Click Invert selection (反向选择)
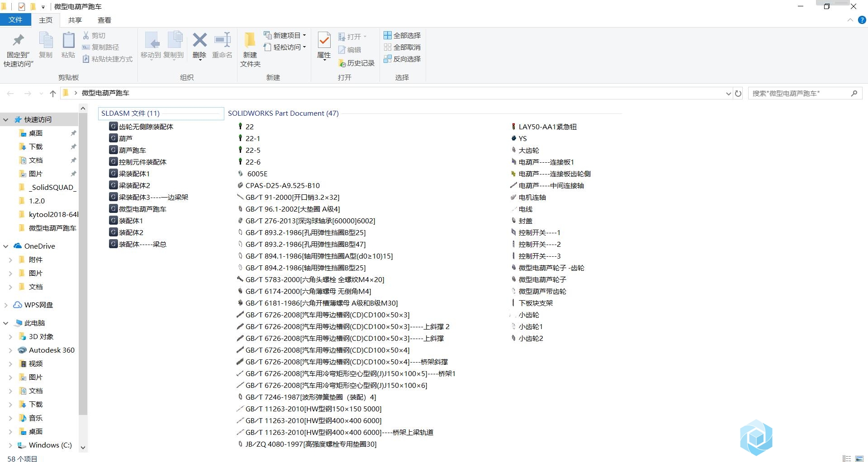Image resolution: width=868 pixels, height=462 pixels. [402, 59]
